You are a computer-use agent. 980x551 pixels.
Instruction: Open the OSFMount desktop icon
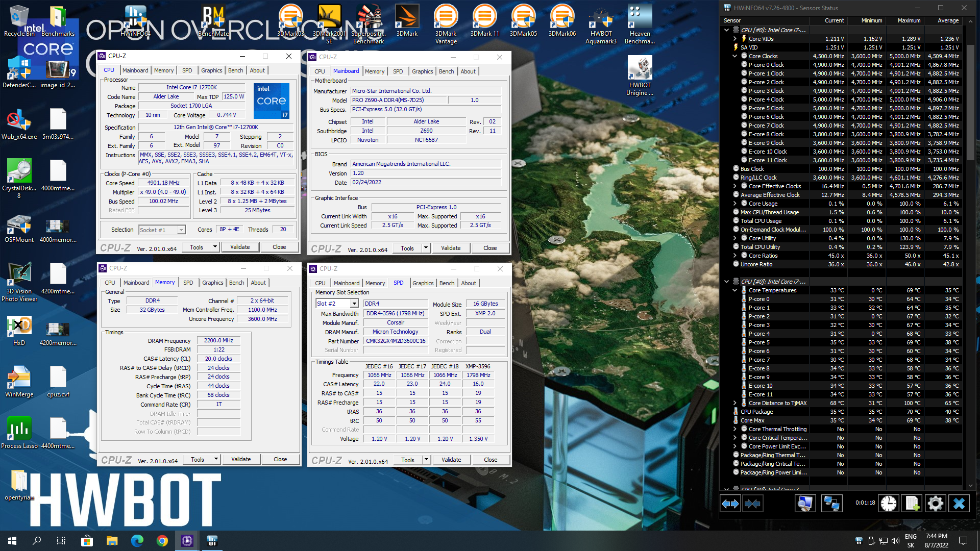19,227
